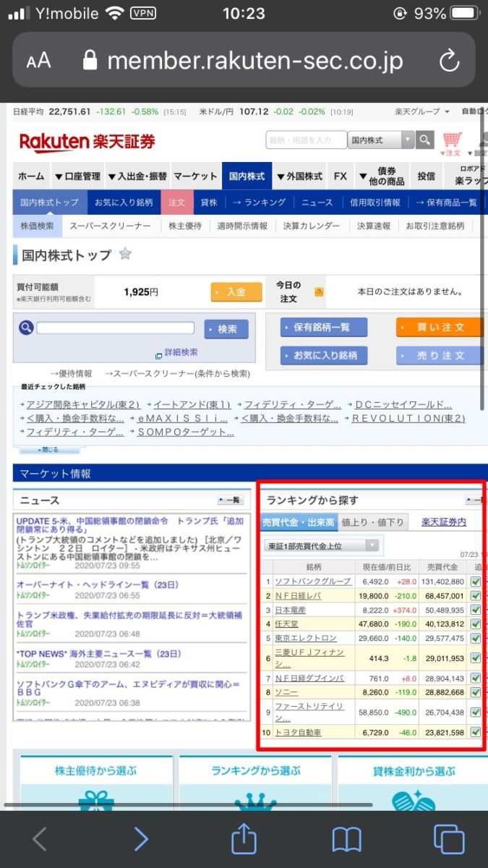This screenshot has width=488, height=868.
Task: Open news オーバーナイト・ヘッドライン一覧 (23日)
Action: click(98, 584)
